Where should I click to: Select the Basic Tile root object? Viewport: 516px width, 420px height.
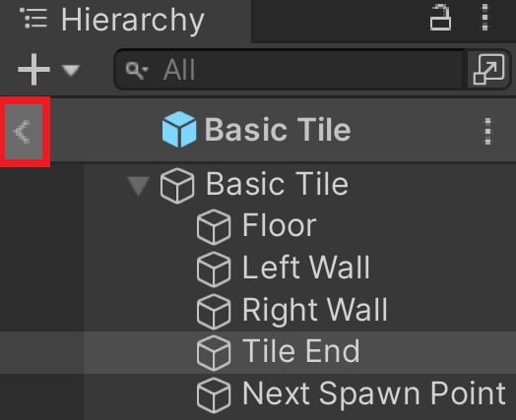(277, 184)
